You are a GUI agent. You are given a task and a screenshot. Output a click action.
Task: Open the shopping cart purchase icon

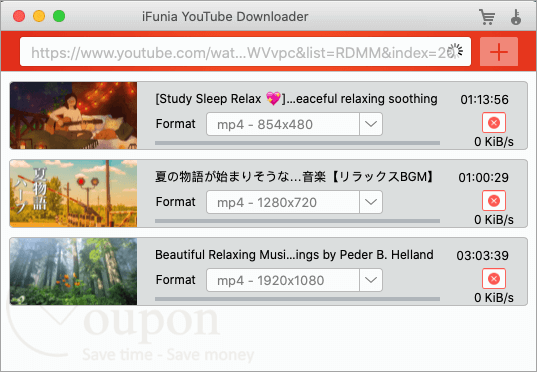[x=487, y=17]
